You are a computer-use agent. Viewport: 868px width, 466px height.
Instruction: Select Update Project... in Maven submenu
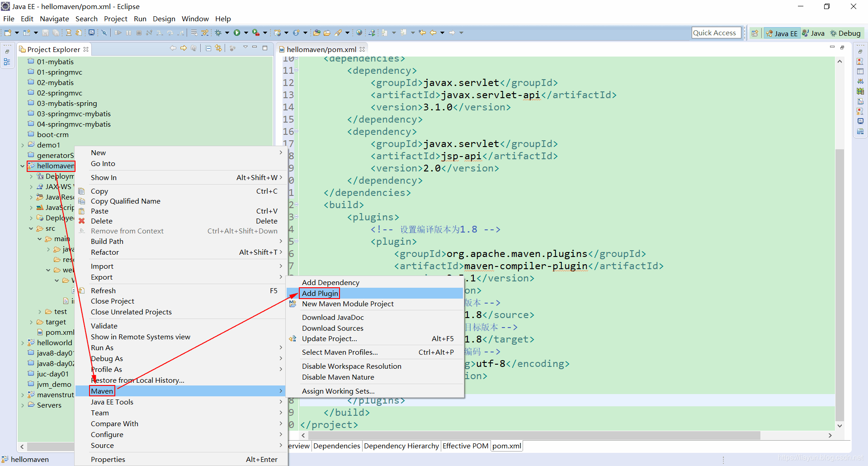click(374, 338)
